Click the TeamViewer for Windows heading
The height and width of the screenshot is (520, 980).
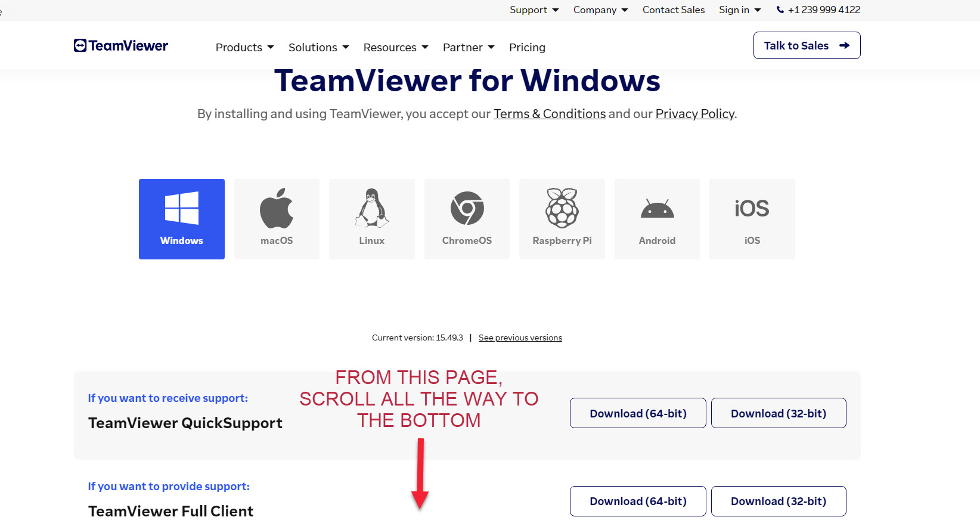pos(467,81)
